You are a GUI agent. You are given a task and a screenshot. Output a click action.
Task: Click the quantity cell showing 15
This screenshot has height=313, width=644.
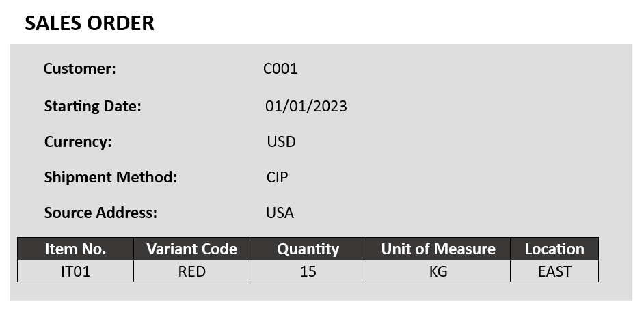tap(308, 271)
